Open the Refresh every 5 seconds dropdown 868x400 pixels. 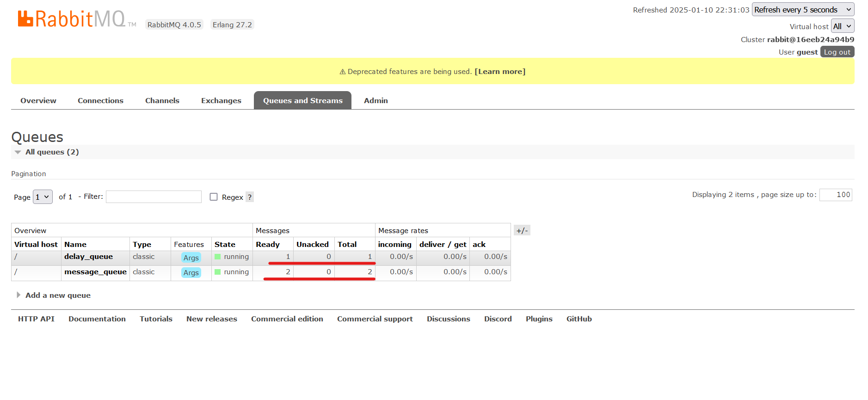click(x=803, y=10)
